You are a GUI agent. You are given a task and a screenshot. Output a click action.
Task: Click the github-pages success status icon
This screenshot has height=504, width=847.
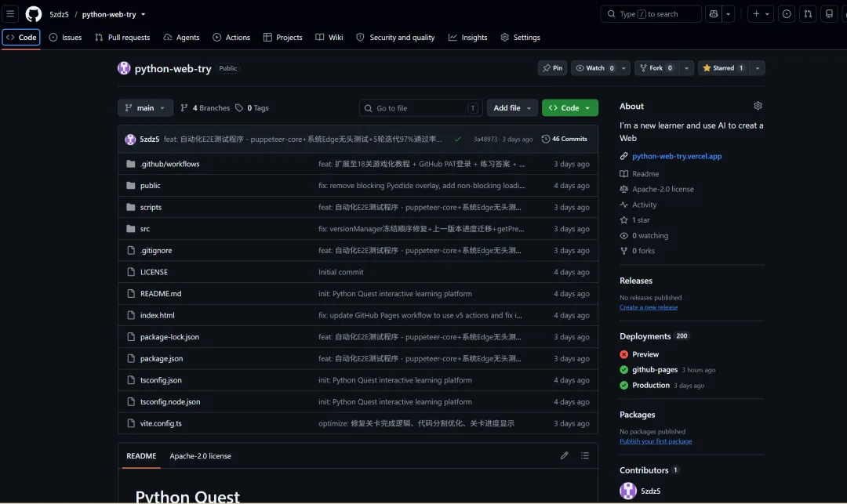(624, 370)
